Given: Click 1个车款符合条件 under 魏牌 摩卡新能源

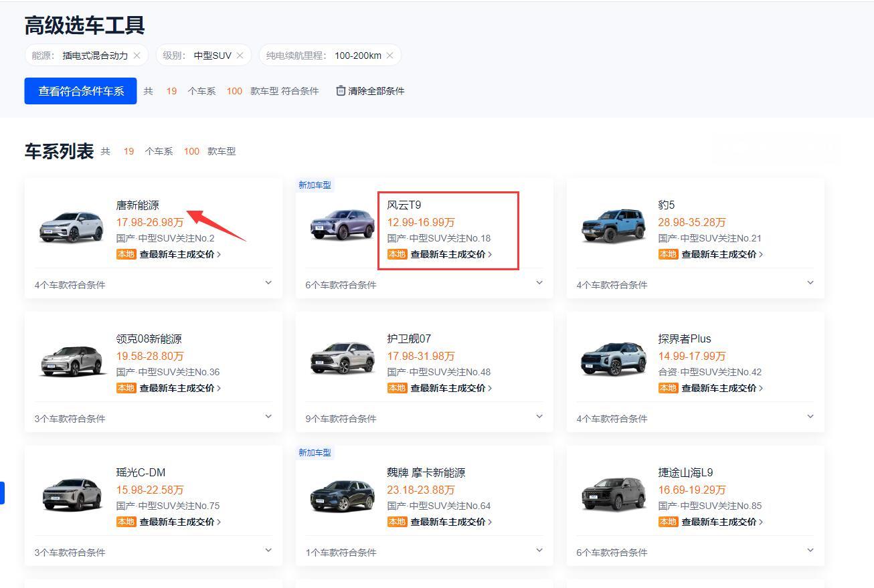Looking at the screenshot, I should click(x=341, y=553).
